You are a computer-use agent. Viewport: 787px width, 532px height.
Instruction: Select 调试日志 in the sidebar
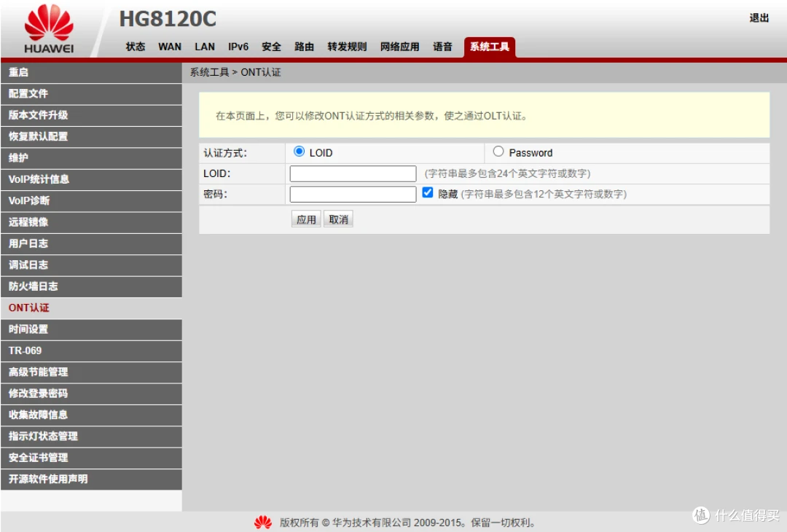click(x=91, y=265)
